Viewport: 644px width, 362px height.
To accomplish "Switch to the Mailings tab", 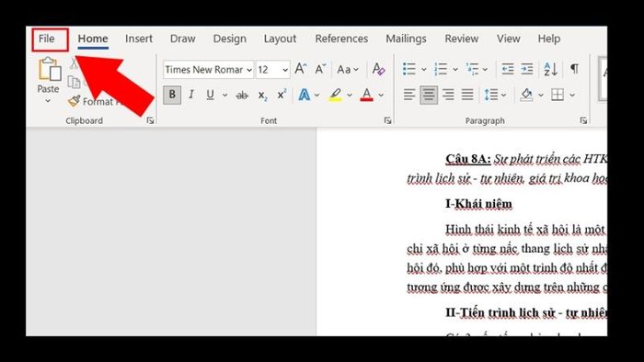I will click(x=406, y=39).
